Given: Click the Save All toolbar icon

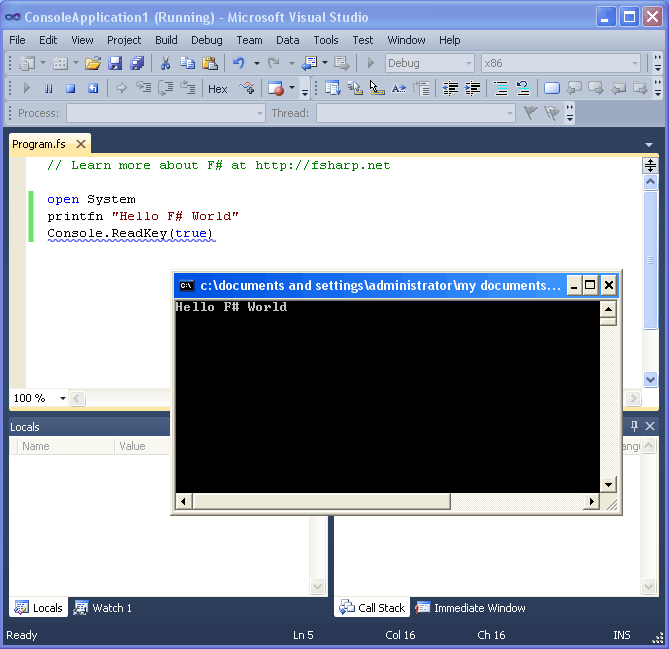Looking at the screenshot, I should pos(137,64).
